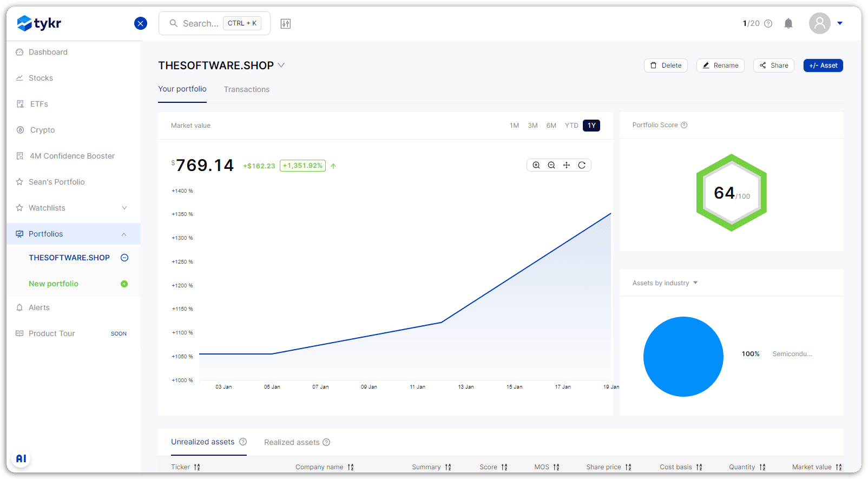Expand the account dropdown arrow
Screen dimensions: 868x479
[840, 23]
